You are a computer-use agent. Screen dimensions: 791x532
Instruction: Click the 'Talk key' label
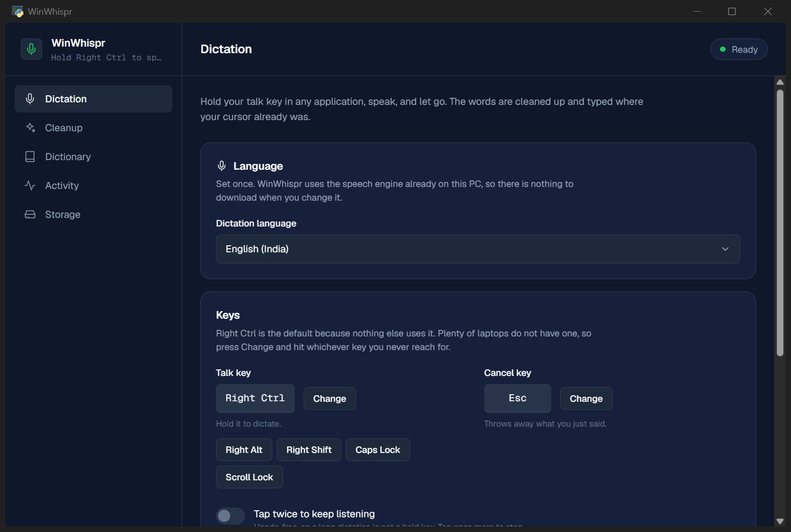click(233, 373)
